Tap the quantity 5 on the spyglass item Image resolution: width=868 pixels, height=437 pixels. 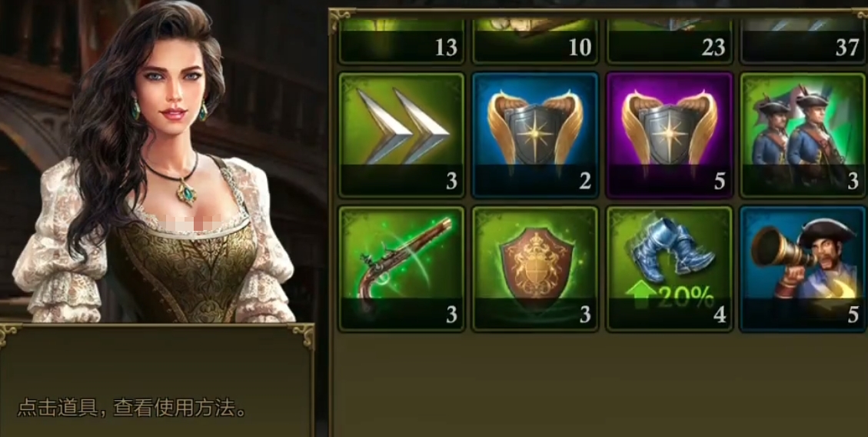[x=853, y=315]
